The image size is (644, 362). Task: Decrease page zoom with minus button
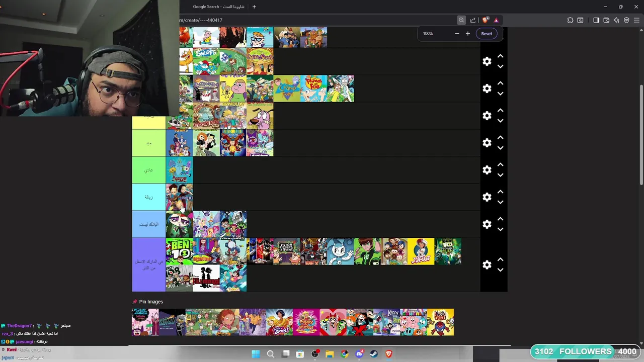pos(457,34)
